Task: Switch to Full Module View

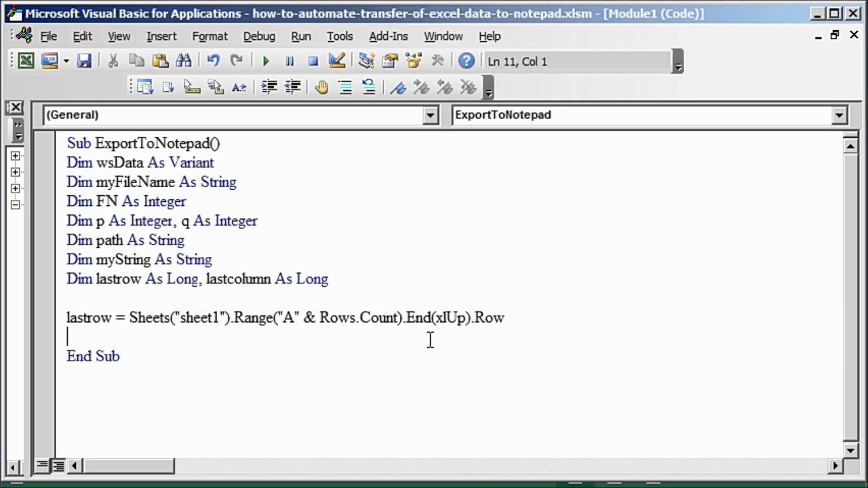Action: (x=58, y=466)
